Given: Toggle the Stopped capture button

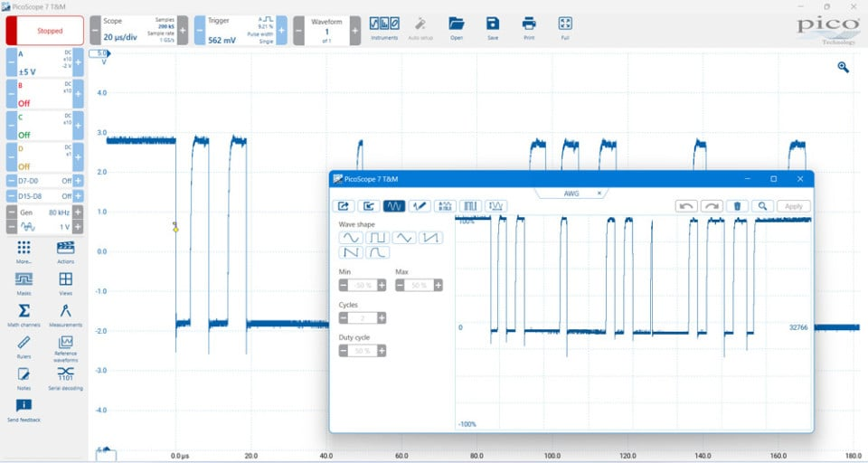Looking at the screenshot, I should [x=50, y=30].
